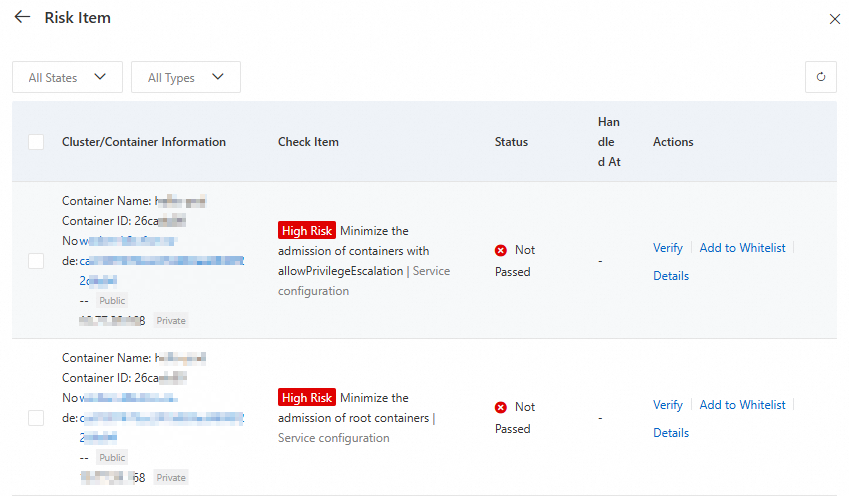Click the Status column header
849x496 pixels.
pos(511,142)
